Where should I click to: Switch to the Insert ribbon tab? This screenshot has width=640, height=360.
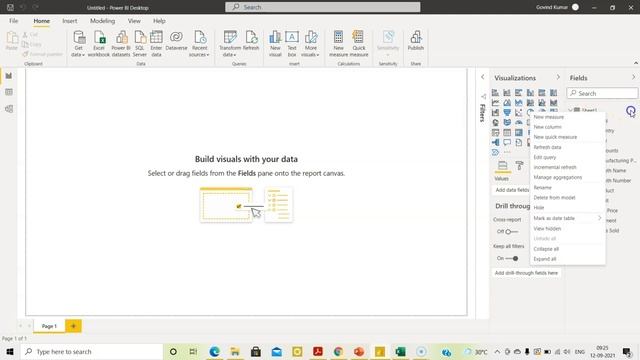click(70, 21)
